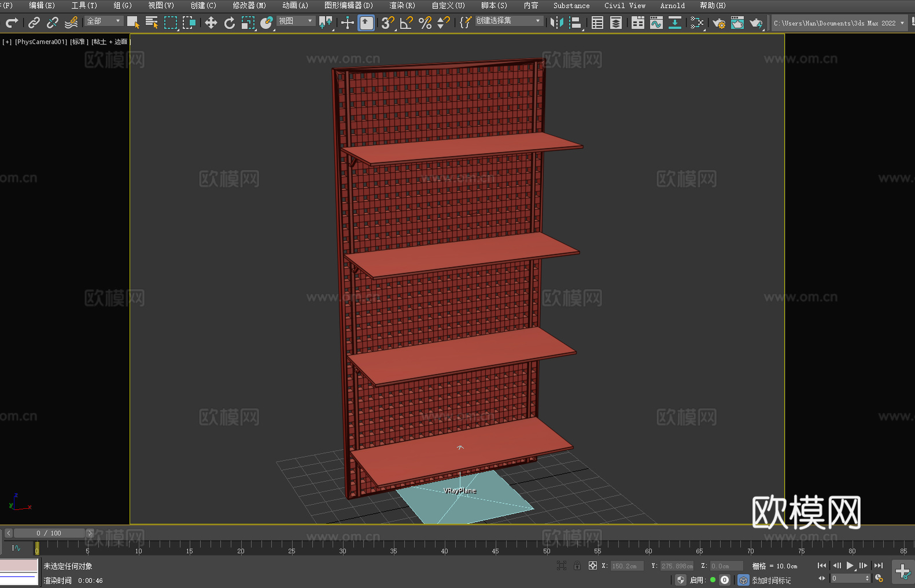Click the time slider 0 / 100 handle
915x588 pixels.
49,533
